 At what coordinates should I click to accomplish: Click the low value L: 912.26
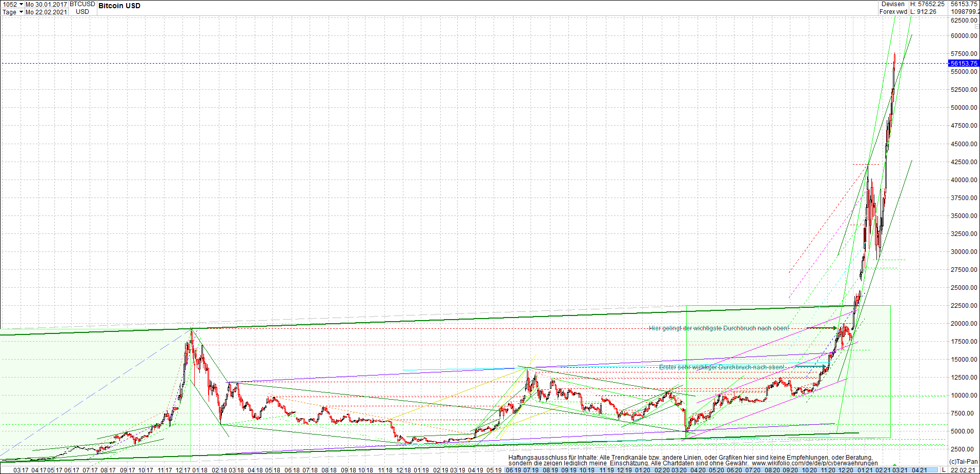(x=923, y=12)
